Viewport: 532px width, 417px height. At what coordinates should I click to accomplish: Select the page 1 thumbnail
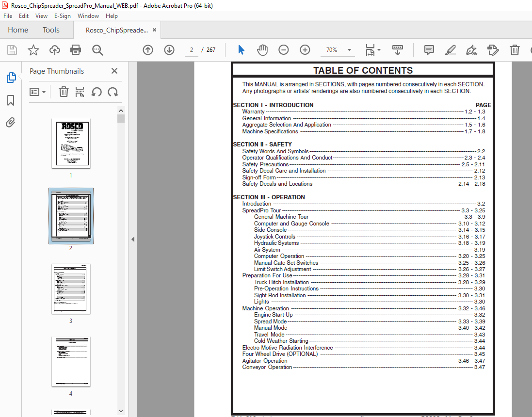(x=71, y=143)
